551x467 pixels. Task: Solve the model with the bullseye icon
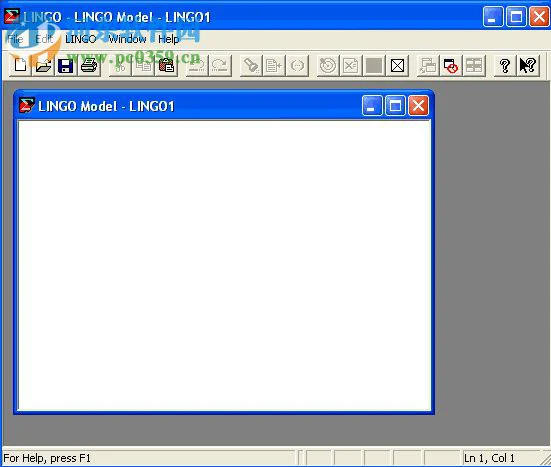coord(328,65)
